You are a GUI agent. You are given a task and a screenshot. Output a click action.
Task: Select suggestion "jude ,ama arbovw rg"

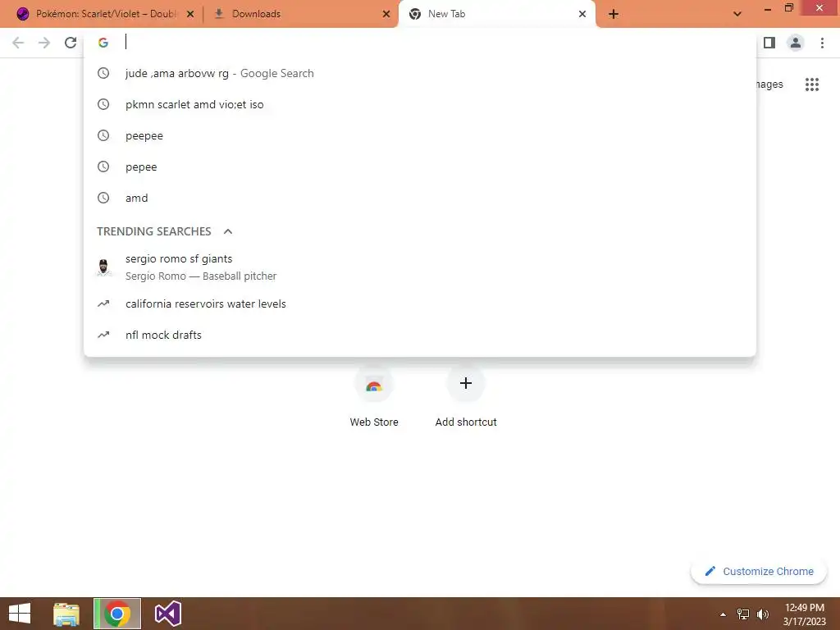(x=420, y=73)
